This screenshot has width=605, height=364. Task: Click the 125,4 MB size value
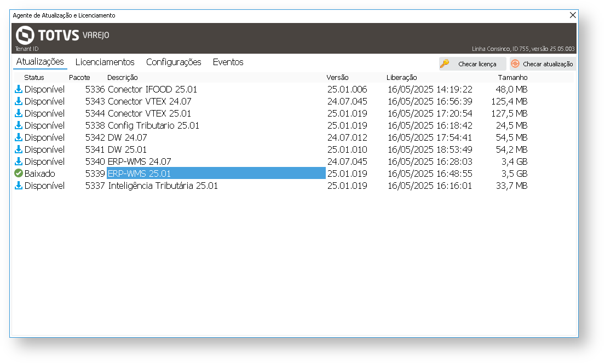click(x=509, y=101)
